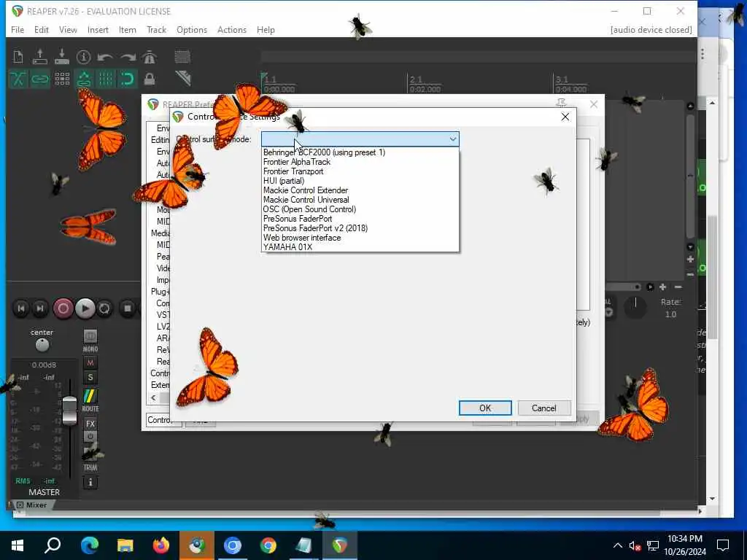This screenshot has height=560, width=747.
Task: Open the View menu
Action: pos(68,29)
